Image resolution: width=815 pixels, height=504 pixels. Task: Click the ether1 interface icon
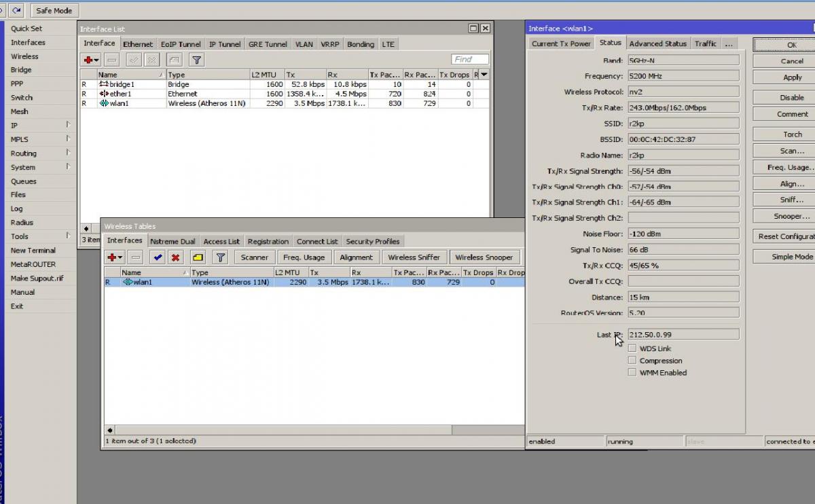tap(104, 94)
